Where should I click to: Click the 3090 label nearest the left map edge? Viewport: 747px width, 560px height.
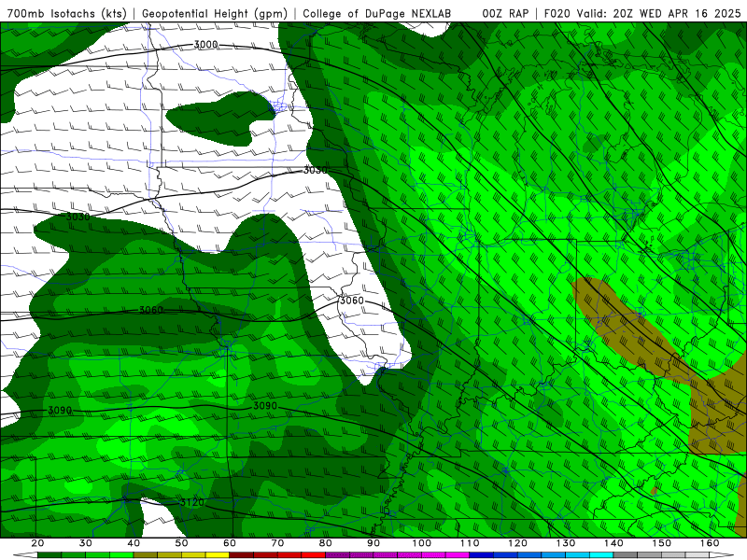[x=60, y=411]
